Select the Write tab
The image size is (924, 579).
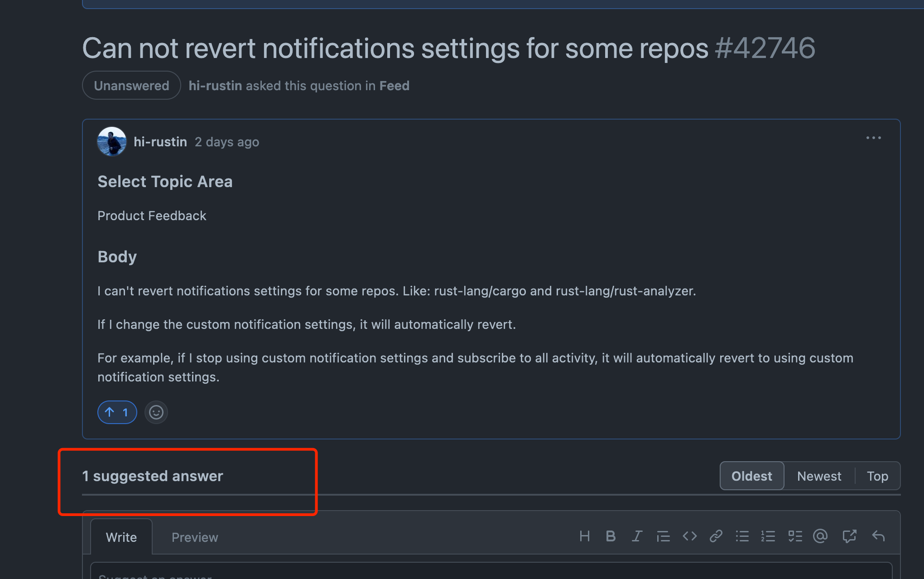tap(121, 537)
